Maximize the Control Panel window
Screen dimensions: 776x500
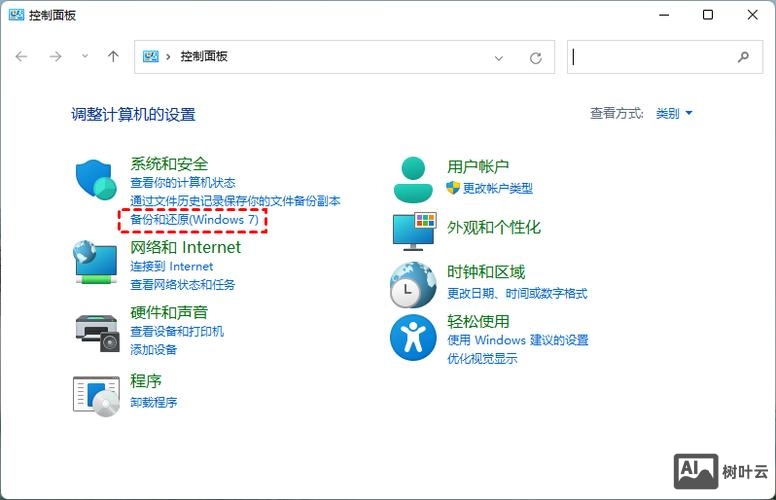708,15
